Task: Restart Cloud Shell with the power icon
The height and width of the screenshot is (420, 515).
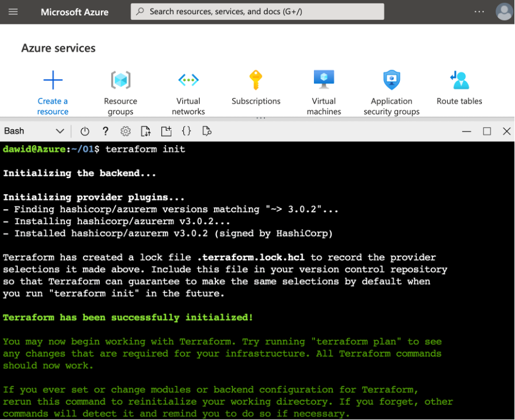Action: [85, 131]
